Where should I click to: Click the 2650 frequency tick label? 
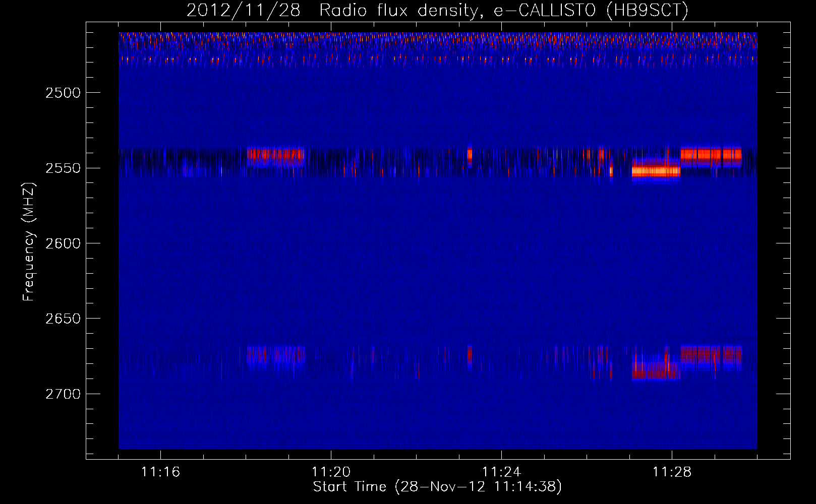click(63, 319)
